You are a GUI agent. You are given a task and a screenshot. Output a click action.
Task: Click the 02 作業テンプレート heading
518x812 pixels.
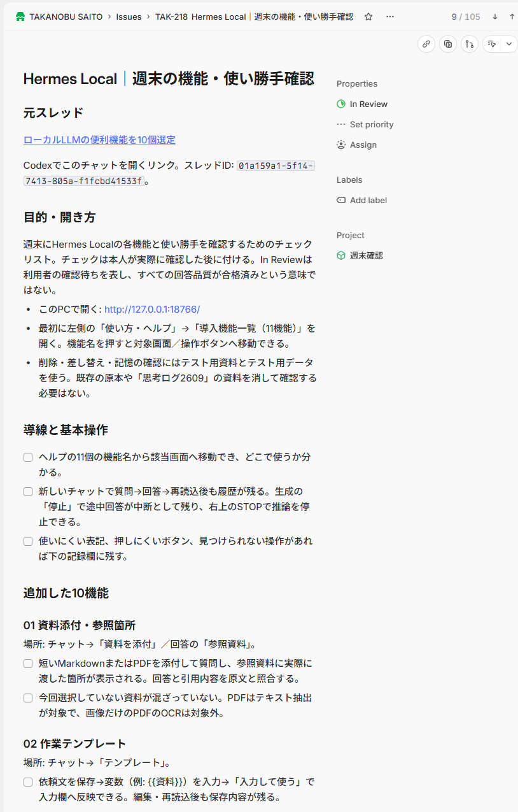(75, 744)
